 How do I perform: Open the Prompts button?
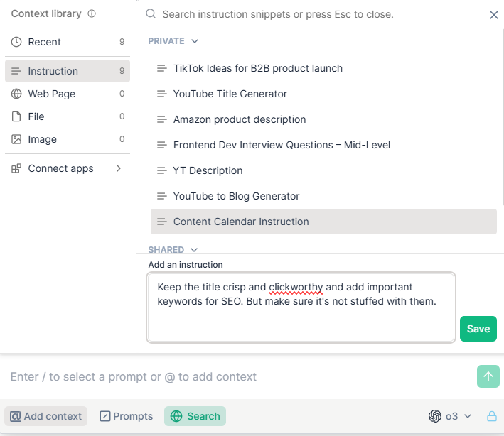click(127, 416)
